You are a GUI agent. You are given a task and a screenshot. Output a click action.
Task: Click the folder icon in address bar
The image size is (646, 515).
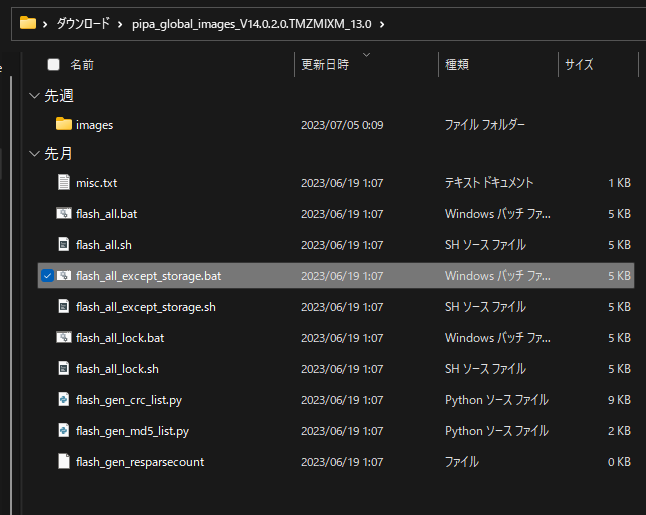[x=28, y=23]
